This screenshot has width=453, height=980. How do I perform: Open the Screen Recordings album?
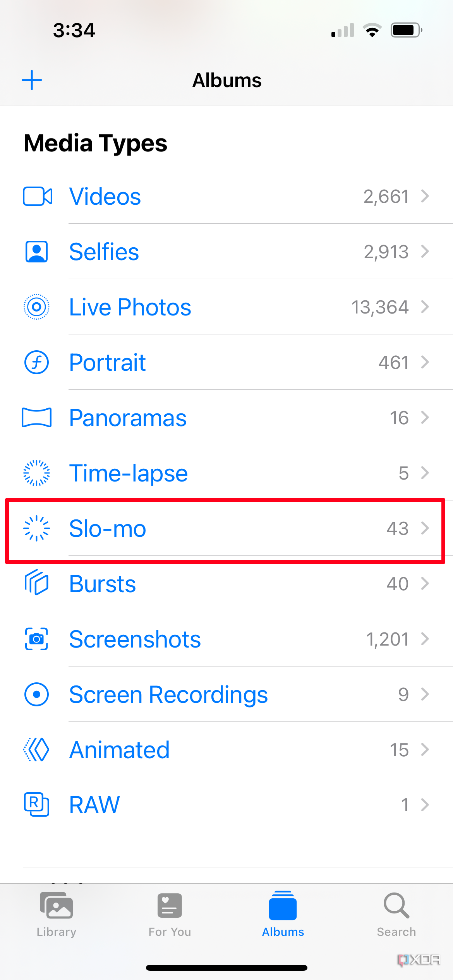coord(168,694)
